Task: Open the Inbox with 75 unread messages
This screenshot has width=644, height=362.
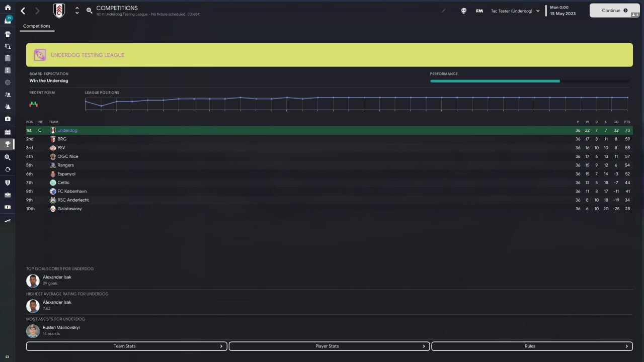Action: click(x=8, y=20)
